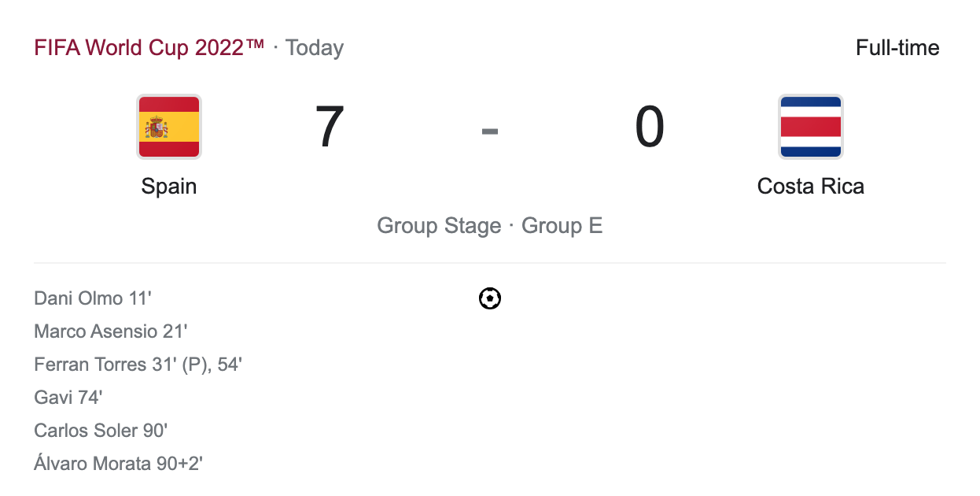Image resolution: width=980 pixels, height=496 pixels.
Task: Click the soccer ball goal icon
Action: [x=490, y=298]
